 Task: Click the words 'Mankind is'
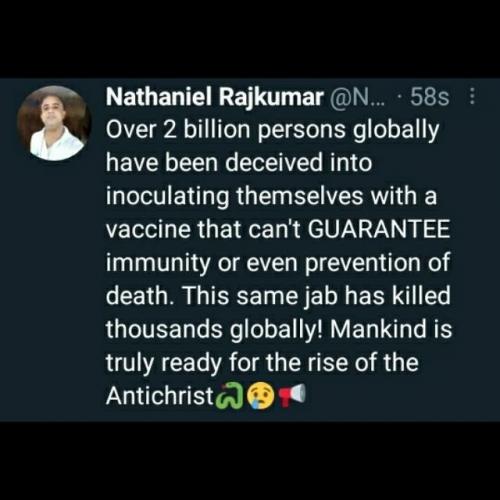point(391,329)
